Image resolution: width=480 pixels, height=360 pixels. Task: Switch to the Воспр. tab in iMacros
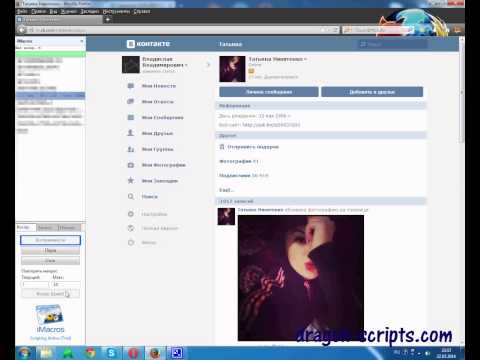25,227
